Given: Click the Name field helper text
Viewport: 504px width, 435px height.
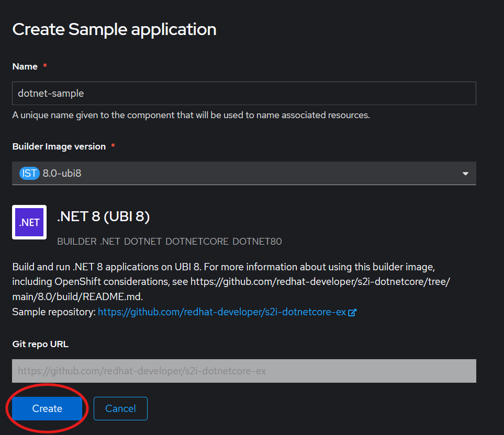Looking at the screenshot, I should (x=191, y=115).
